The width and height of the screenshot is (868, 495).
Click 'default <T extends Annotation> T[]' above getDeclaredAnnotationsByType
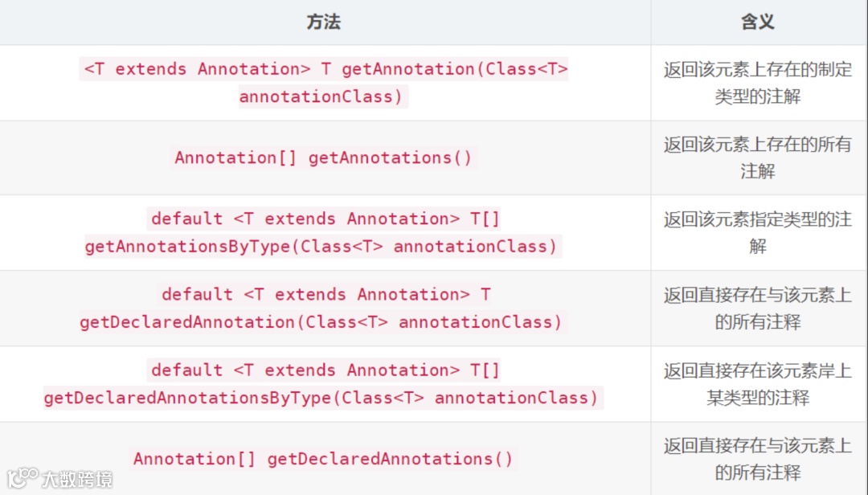[x=325, y=370]
